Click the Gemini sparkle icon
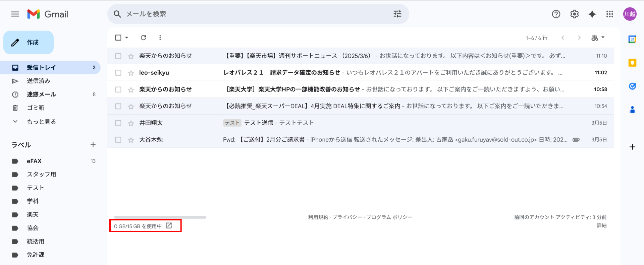 pyautogui.click(x=592, y=14)
